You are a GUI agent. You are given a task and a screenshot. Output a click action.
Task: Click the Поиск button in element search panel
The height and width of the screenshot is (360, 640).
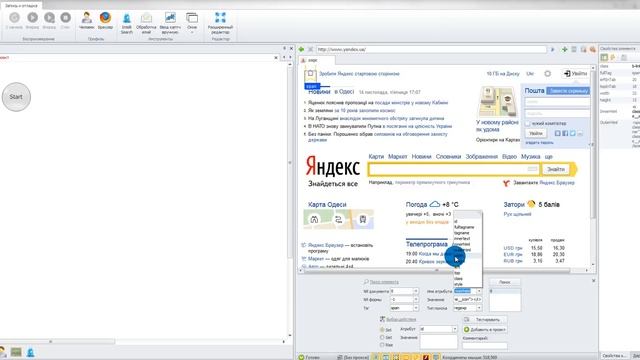click(x=504, y=282)
